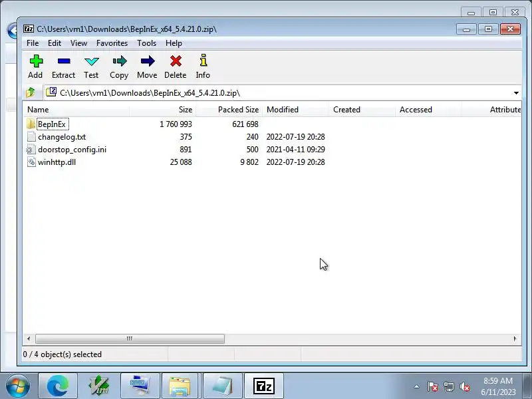Viewport: 532px width, 399px height.
Task: Click the status text 0 / 4 object(s) selected
Action: click(63, 354)
